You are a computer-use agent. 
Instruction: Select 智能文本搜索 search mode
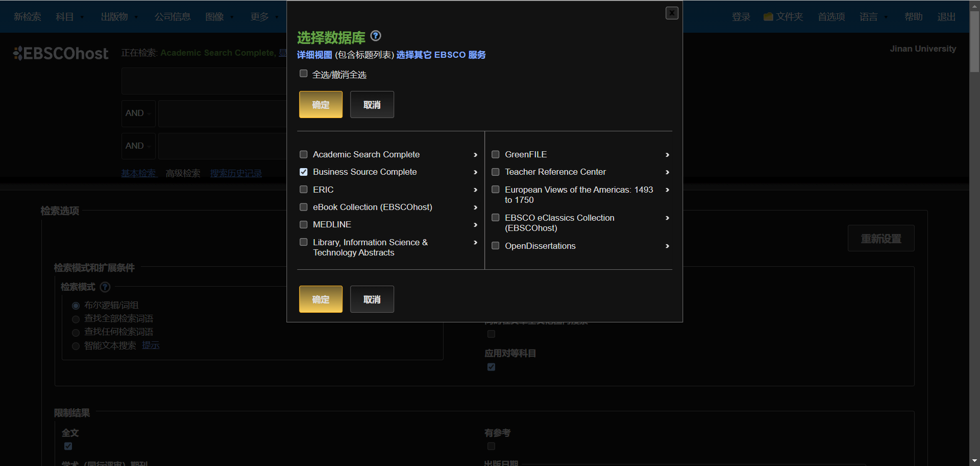[76, 346]
